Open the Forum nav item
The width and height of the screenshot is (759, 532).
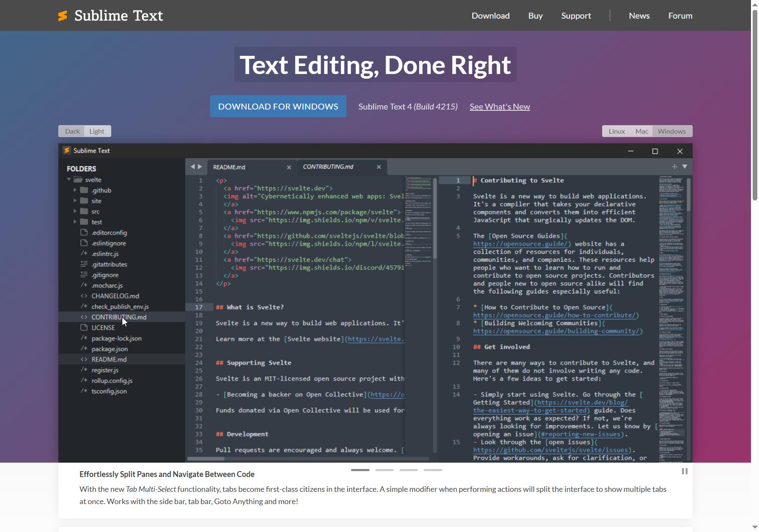coord(680,16)
